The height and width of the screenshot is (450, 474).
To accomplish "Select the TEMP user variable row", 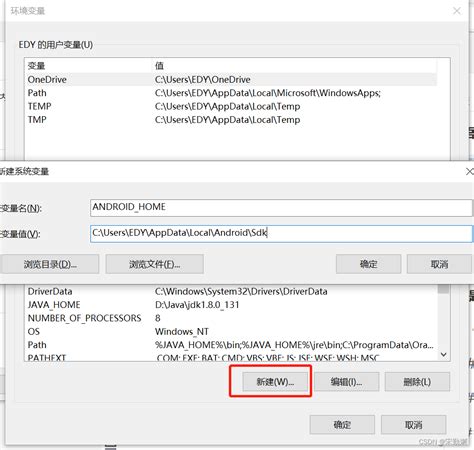I will pos(231,106).
